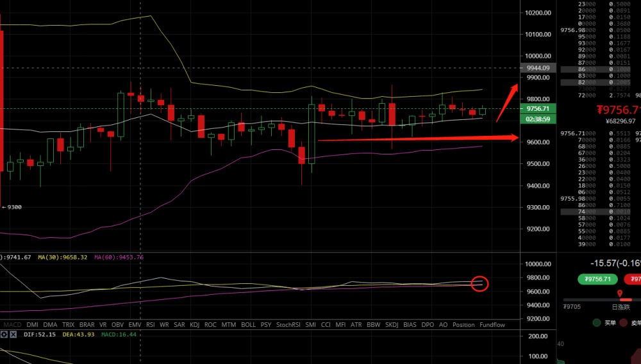This screenshot has width=641, height=364.
Task: Click the green 9756.71 current price axis label
Action: click(x=538, y=109)
